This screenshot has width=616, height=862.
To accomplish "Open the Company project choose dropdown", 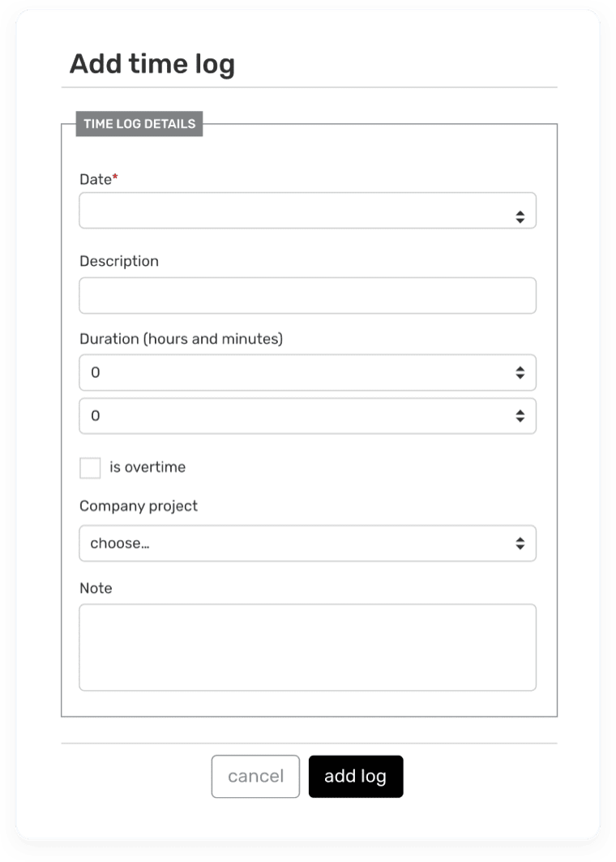I will click(308, 543).
